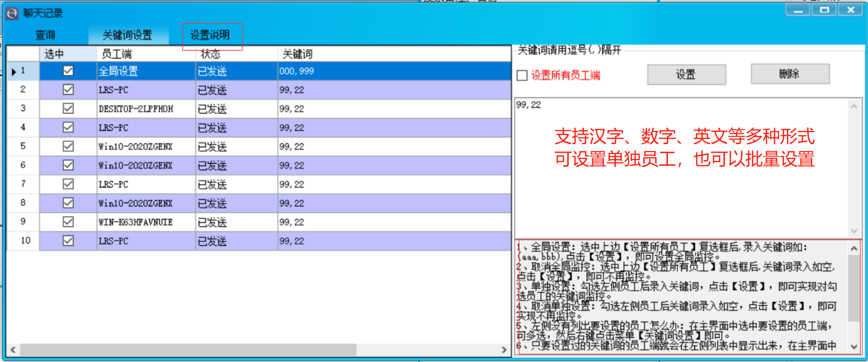Click up arrow of instructions panel scrollbar
This screenshot has height=362, width=868.
854,248
